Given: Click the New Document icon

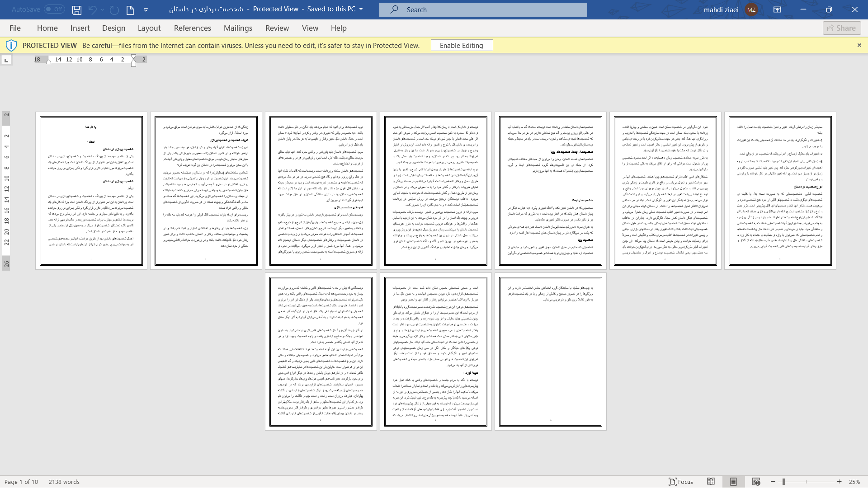Looking at the screenshot, I should 131,9.
